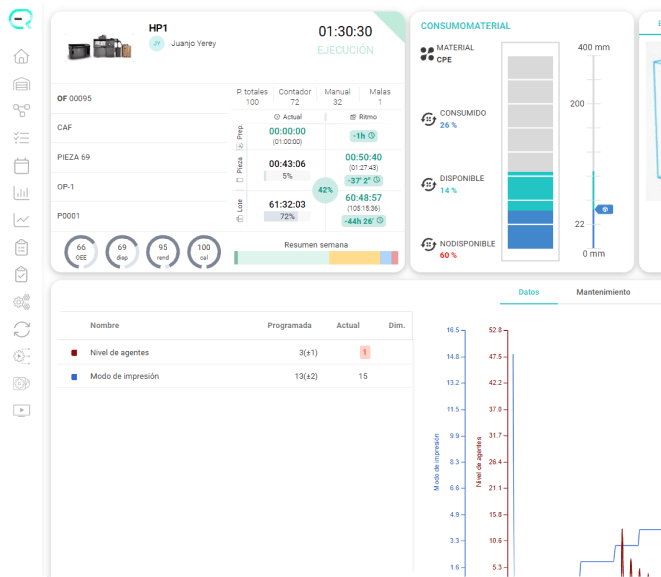Click the Actual column header in the table
This screenshot has height=577, width=661.
click(x=348, y=325)
